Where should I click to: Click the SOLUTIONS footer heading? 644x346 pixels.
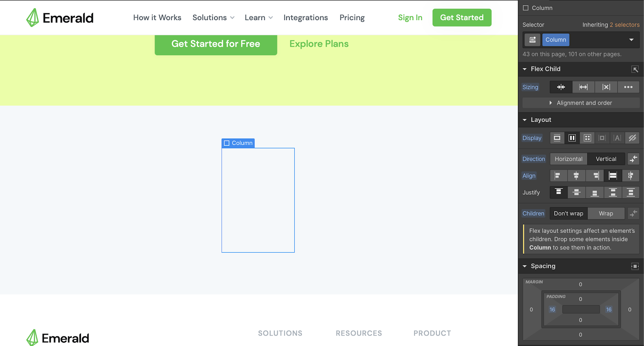(280, 333)
